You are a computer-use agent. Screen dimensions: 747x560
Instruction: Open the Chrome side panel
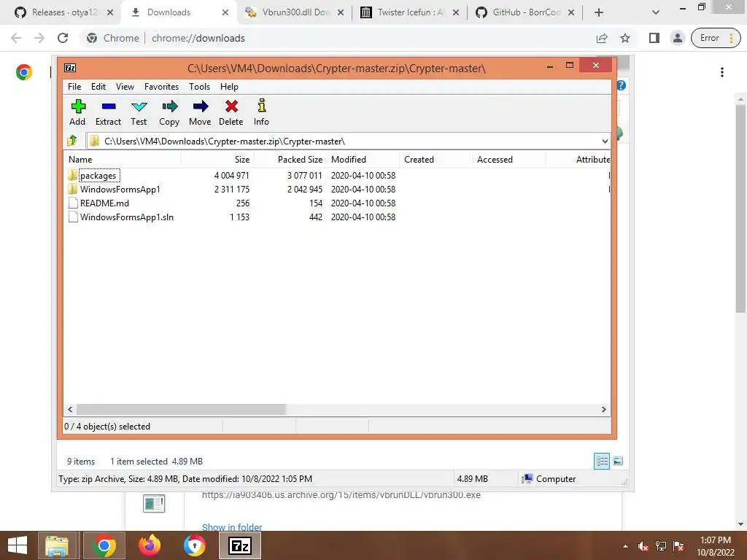point(654,38)
